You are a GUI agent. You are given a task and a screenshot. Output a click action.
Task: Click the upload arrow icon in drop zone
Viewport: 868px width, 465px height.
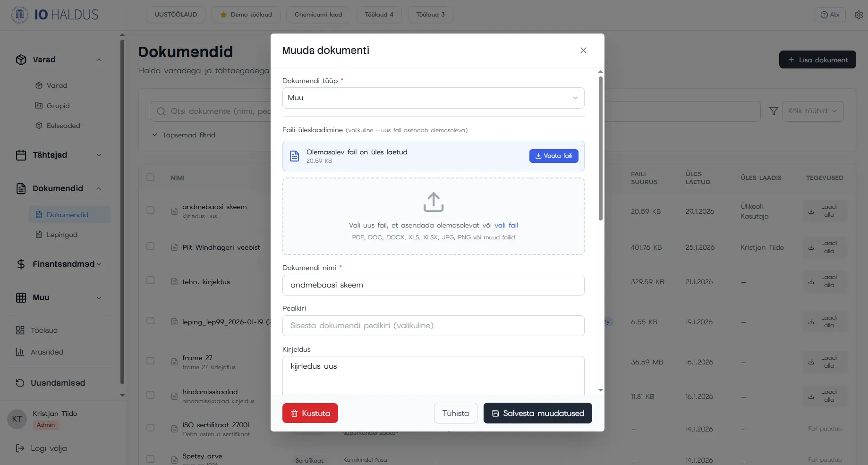click(433, 202)
